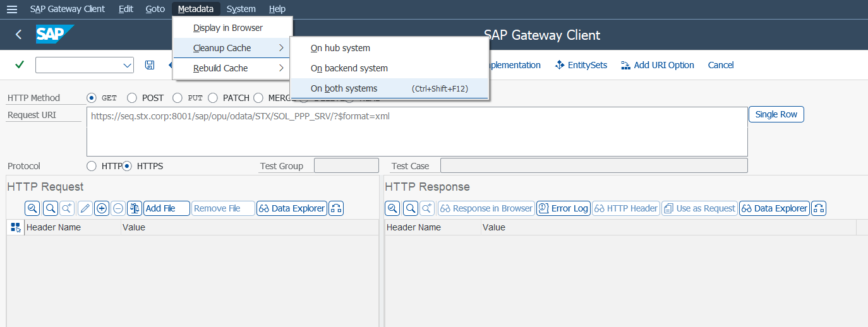Choose the HTTP protocol radio button
Screen dimensions: 868x327
pos(91,166)
